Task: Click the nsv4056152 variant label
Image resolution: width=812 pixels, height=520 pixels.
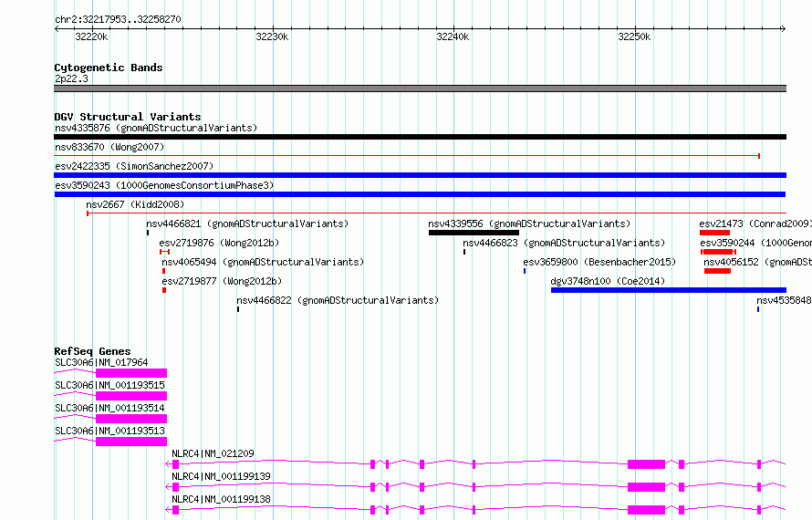Action: (x=757, y=262)
